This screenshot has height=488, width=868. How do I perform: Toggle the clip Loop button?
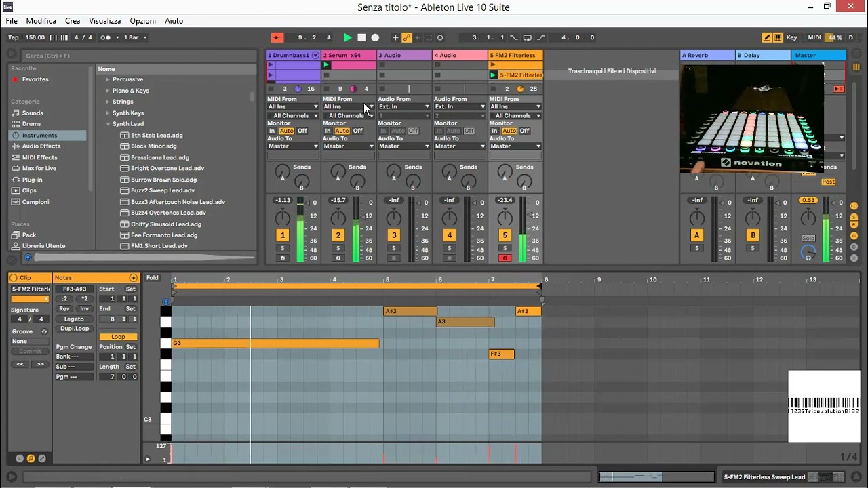(x=118, y=337)
